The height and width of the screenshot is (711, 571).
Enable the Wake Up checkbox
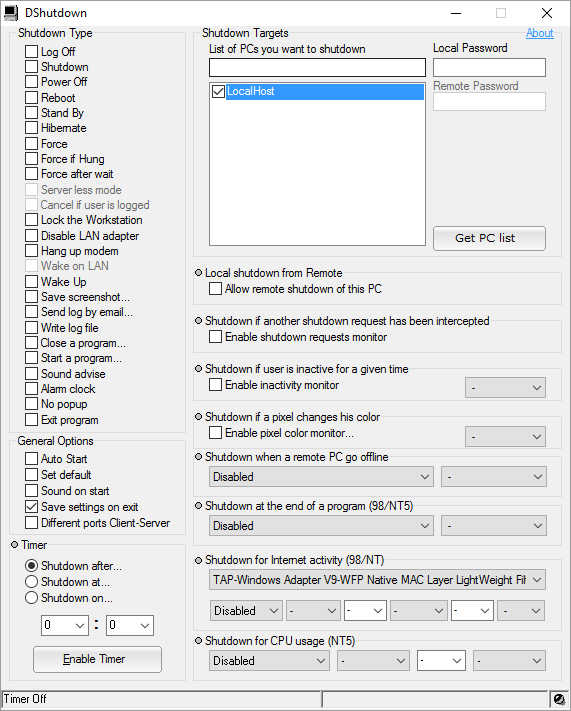(x=31, y=282)
